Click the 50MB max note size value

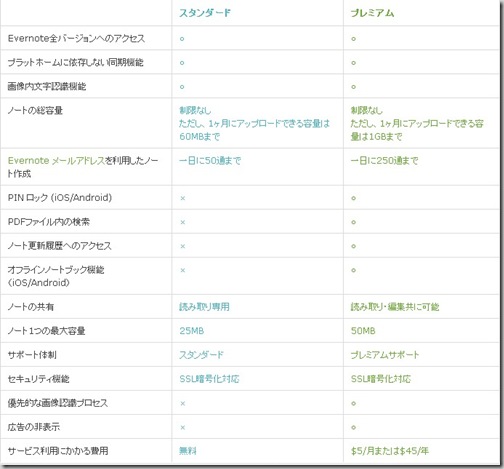pyautogui.click(x=363, y=331)
